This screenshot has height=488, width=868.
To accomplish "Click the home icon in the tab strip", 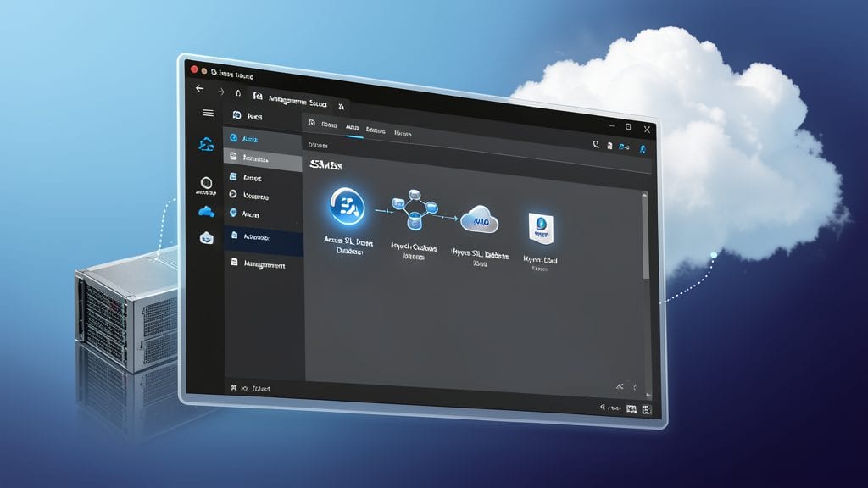I will pos(312,123).
